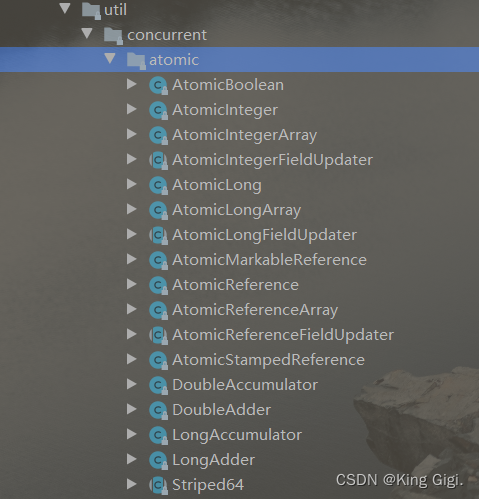The width and height of the screenshot is (479, 499).
Task: Click the Striped64 abstract class icon
Action: coord(158,485)
